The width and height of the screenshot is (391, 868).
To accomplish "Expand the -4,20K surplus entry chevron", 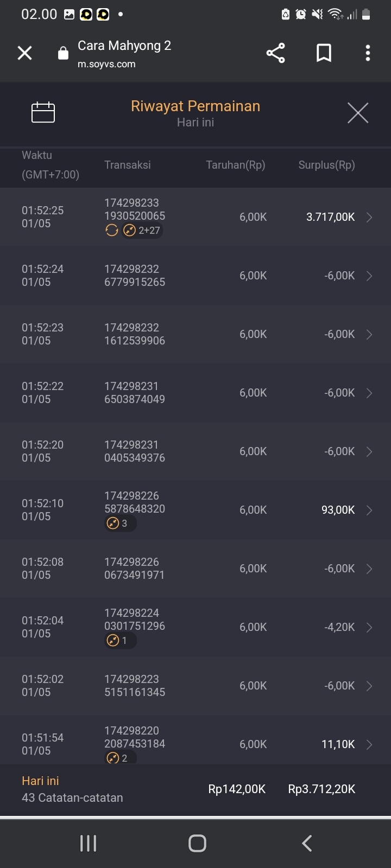I will pos(369,628).
